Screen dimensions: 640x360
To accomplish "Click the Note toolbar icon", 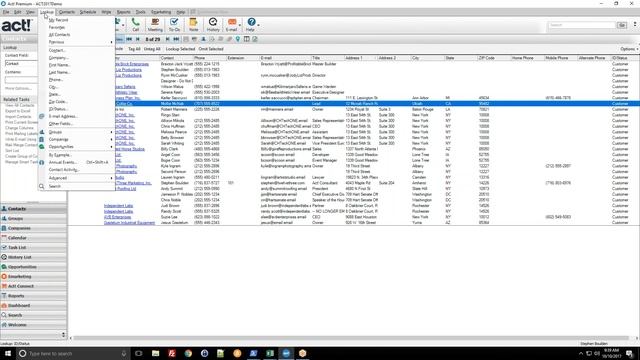I will [193, 23].
